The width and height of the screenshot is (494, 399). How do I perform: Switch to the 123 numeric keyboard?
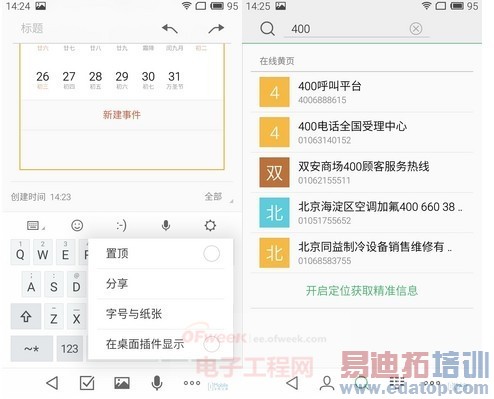[x=70, y=349]
